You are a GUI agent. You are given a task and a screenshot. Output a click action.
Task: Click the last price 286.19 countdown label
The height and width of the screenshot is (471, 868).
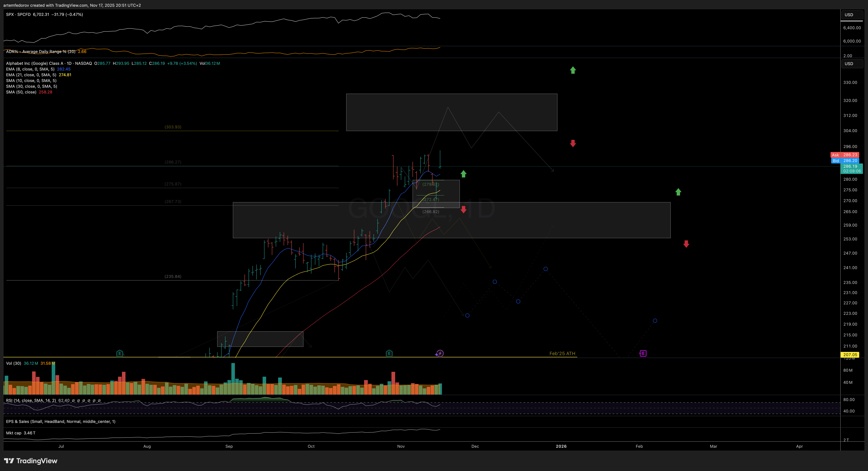(852, 169)
